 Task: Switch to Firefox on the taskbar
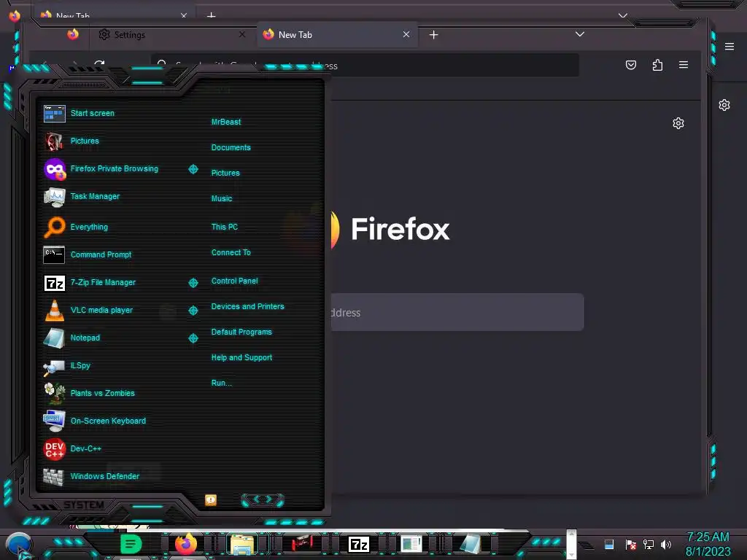click(186, 544)
